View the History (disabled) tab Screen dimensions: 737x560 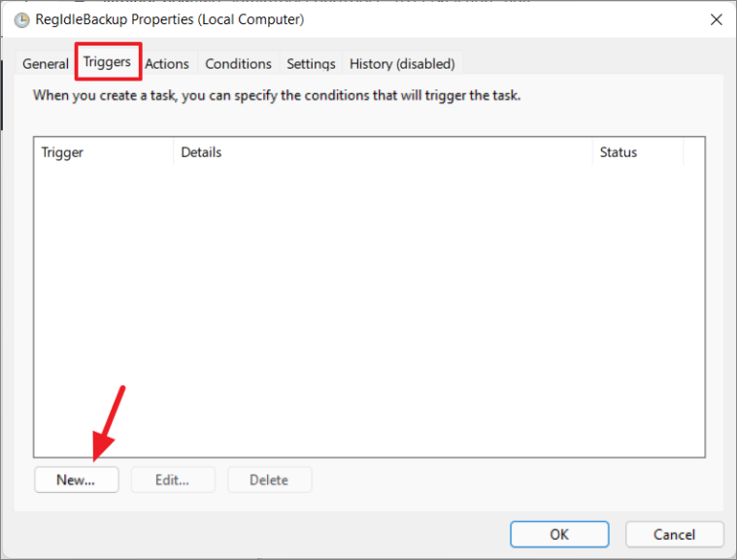click(402, 64)
